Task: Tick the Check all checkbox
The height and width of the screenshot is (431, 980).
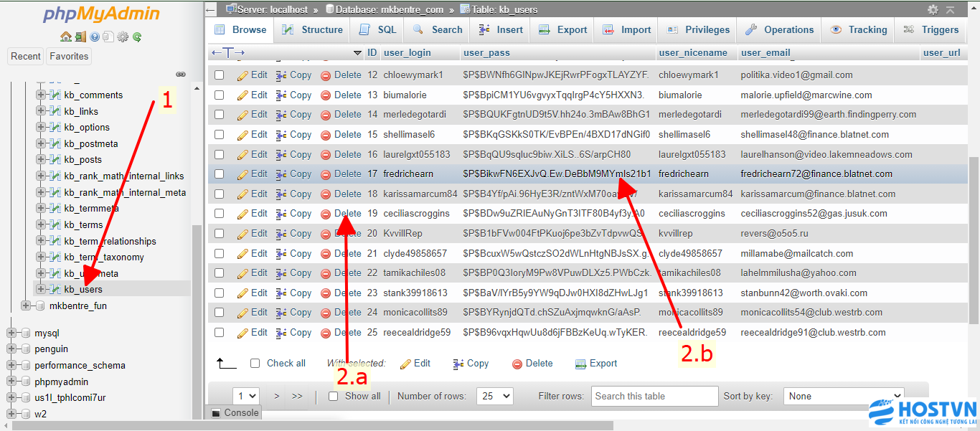Action: click(255, 364)
